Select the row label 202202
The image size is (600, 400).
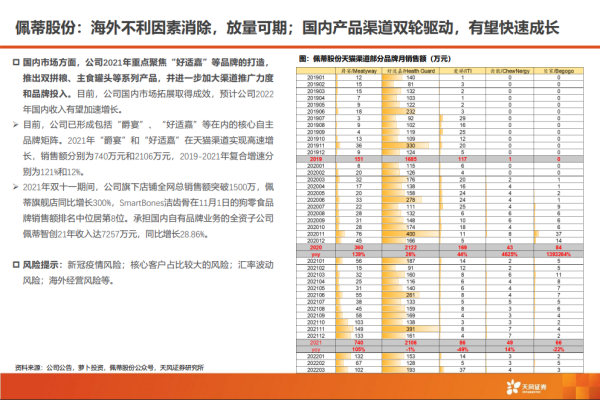316,363
